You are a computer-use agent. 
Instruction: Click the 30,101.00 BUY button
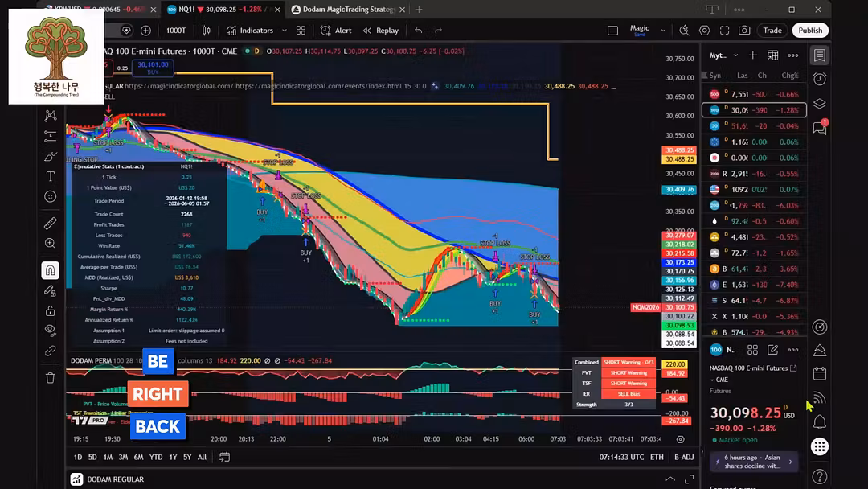(x=153, y=68)
